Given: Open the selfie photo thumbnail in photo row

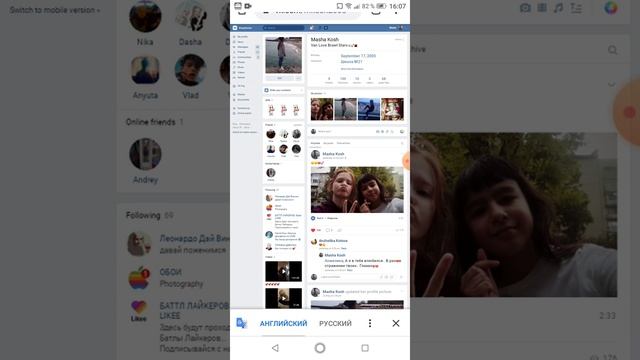Looking at the screenshot, I should tap(322, 109).
